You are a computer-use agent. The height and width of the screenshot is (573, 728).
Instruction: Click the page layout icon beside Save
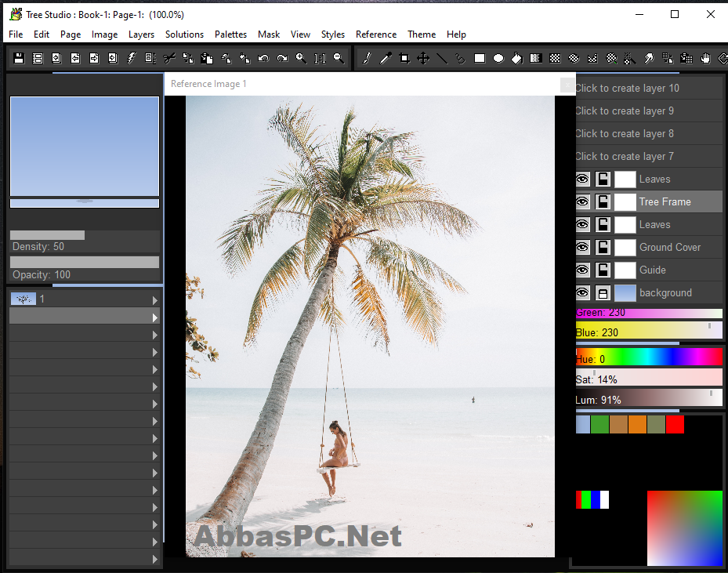click(38, 58)
